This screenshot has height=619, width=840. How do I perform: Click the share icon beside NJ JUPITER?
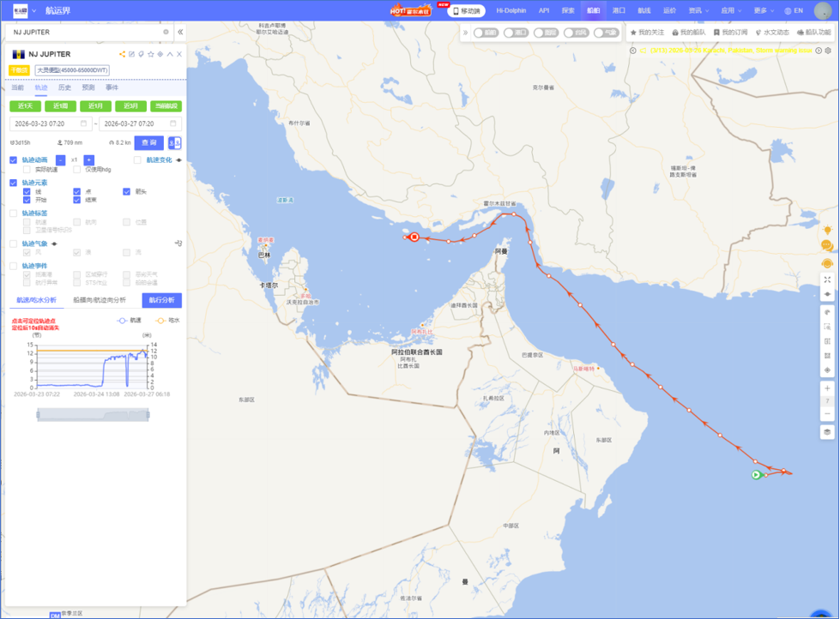(x=122, y=54)
